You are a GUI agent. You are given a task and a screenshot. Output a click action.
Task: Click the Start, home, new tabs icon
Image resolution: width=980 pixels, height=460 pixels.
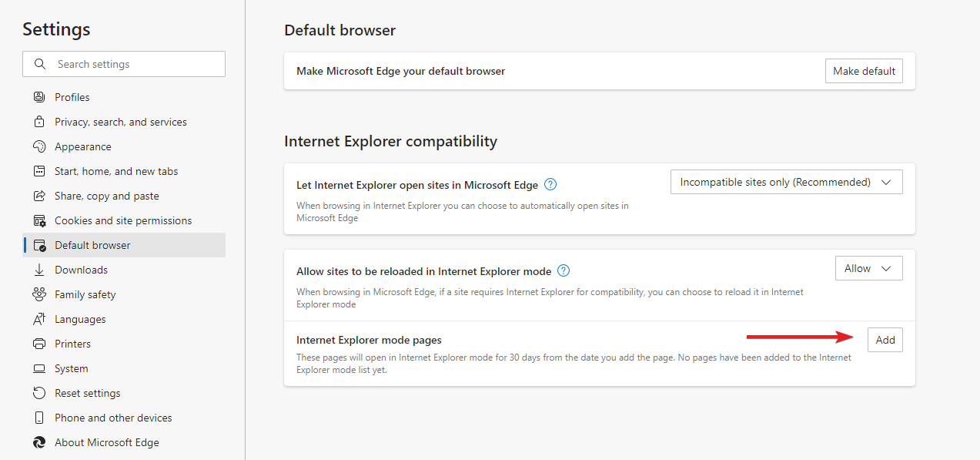click(39, 171)
